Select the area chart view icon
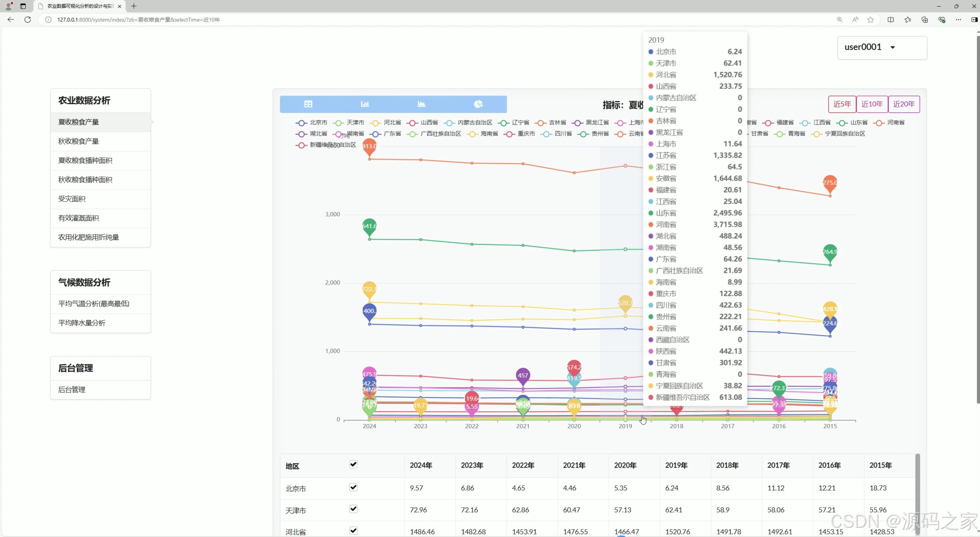Screen dimensions: 980x537 (421, 104)
